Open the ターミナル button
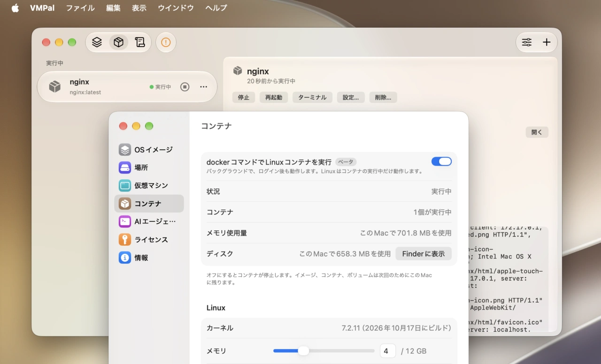Screen dimensions: 601x364 312,98
